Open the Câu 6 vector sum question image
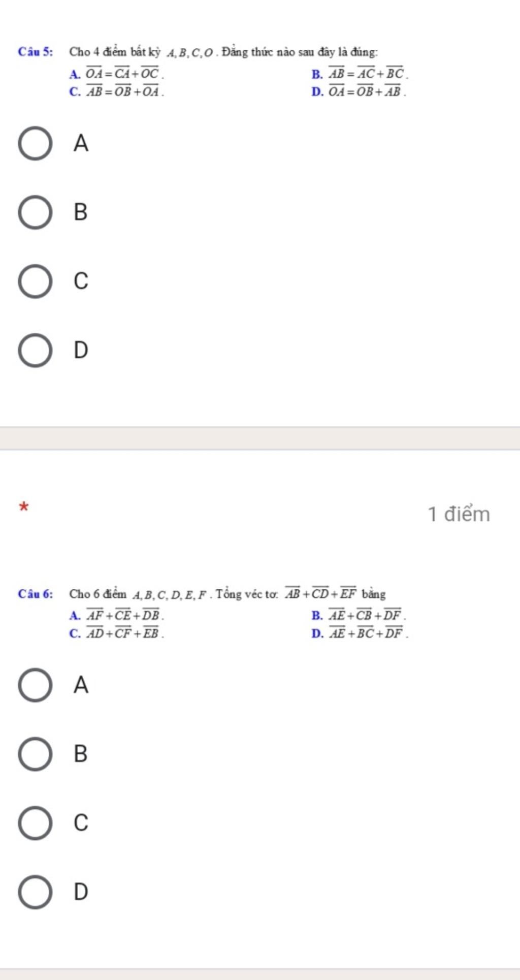The height and width of the screenshot is (980, 520). pyautogui.click(x=213, y=613)
